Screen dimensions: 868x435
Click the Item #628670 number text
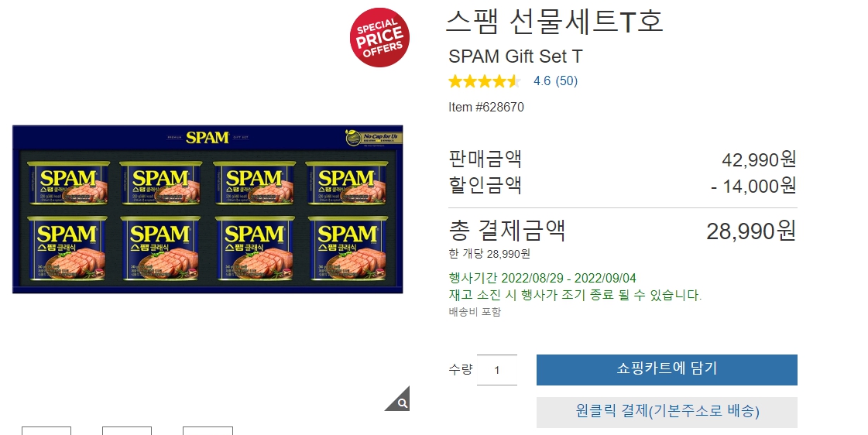point(486,107)
